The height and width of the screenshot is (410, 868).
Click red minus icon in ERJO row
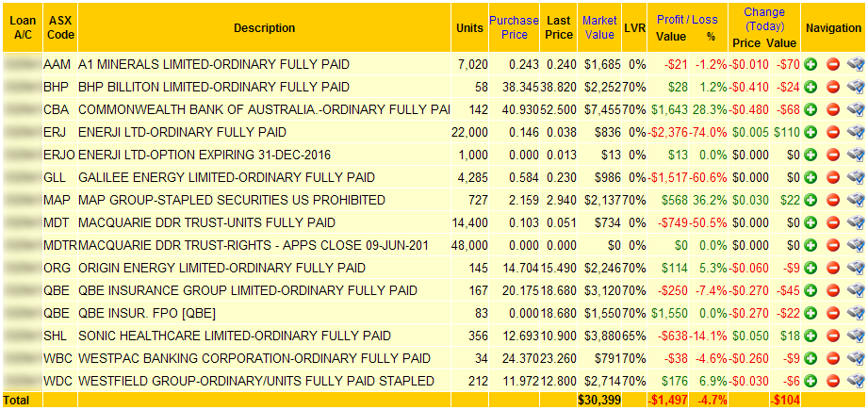point(833,155)
